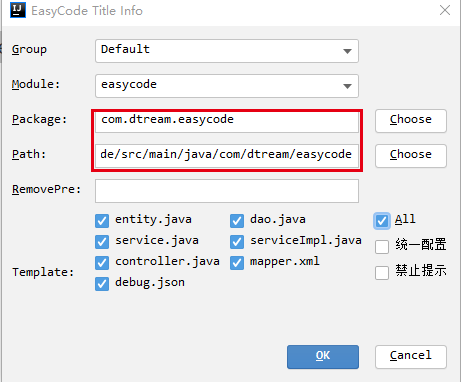Confirm generation with the OK button
This screenshot has height=382, width=461.
coord(323,357)
